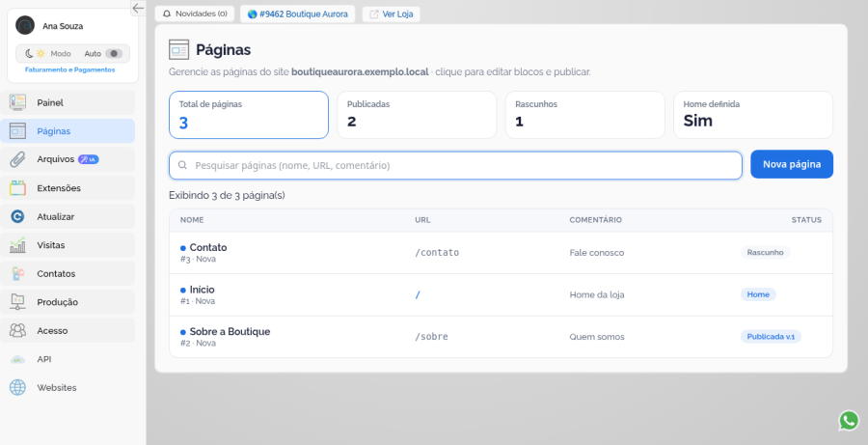Viewport: 868px width, 445px height.
Task: Click the Publicada v.1 status badge
Action: (771, 336)
